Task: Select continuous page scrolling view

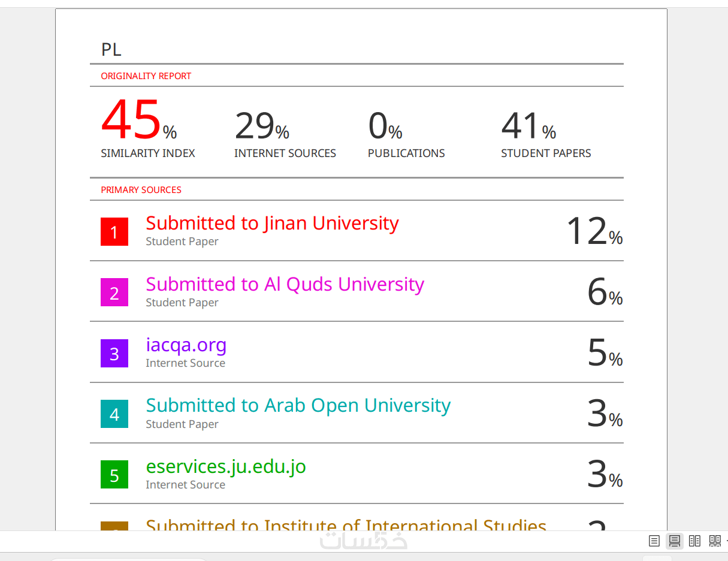Action: [x=675, y=541]
